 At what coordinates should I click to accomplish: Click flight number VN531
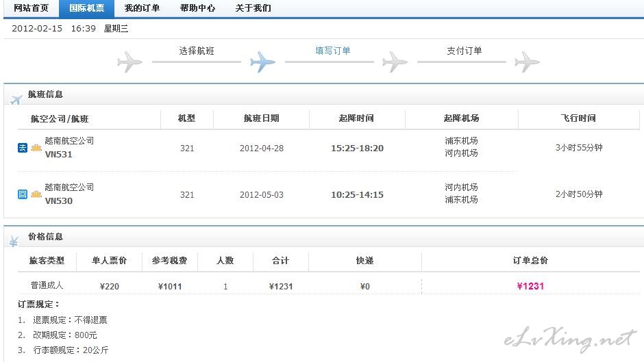point(59,155)
